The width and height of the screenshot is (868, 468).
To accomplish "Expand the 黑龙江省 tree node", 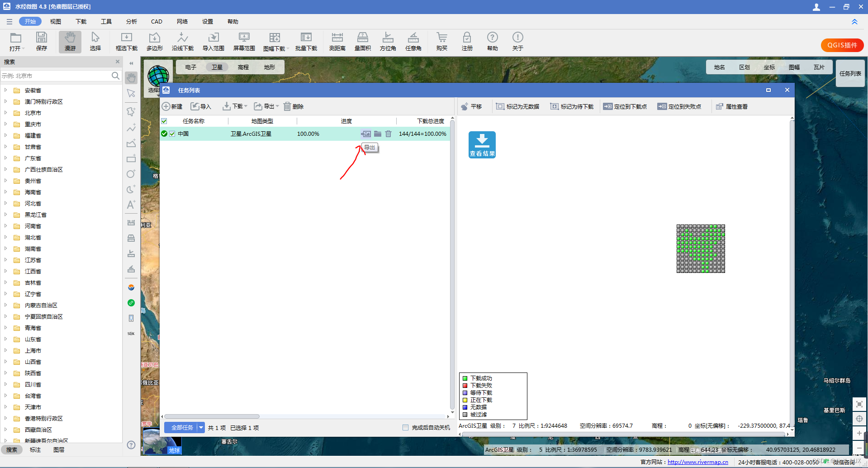I will click(x=5, y=215).
